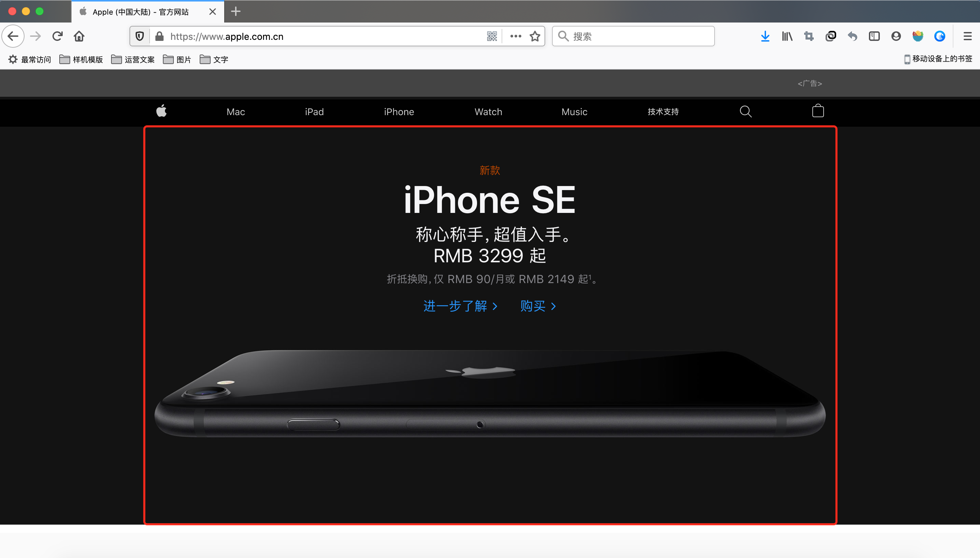This screenshot has height=558, width=980.
Task: Open the Firefox account avatar icon
Action: (896, 36)
